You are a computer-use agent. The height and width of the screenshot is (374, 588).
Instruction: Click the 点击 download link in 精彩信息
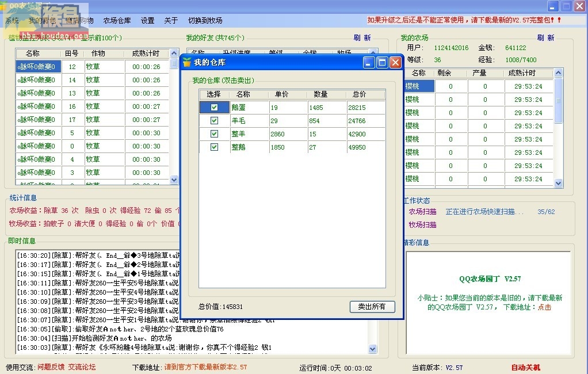[544, 307]
